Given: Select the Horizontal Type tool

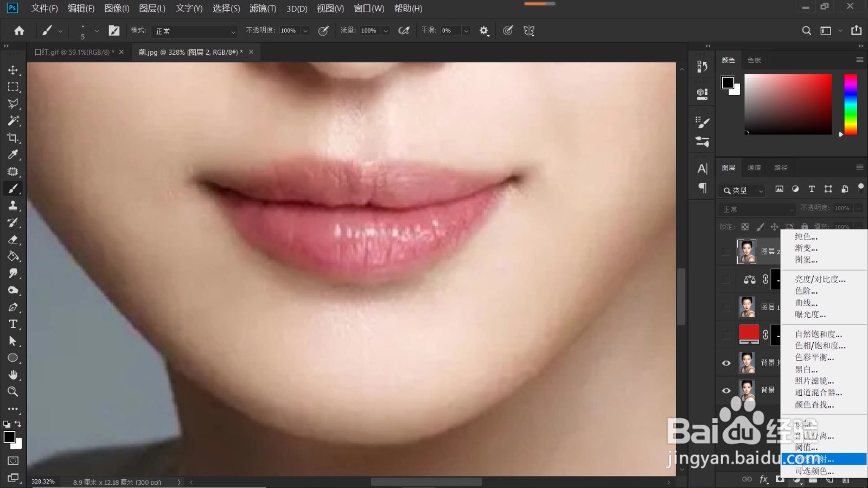Looking at the screenshot, I should point(13,324).
